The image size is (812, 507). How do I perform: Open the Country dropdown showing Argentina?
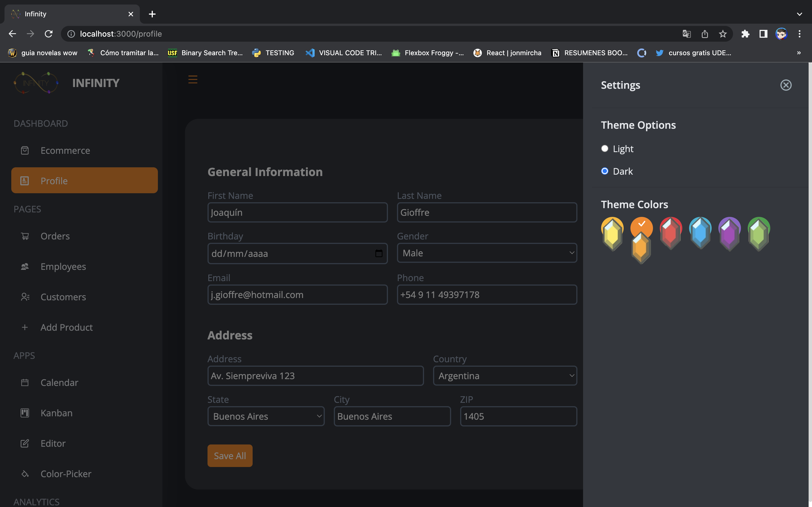tap(505, 375)
